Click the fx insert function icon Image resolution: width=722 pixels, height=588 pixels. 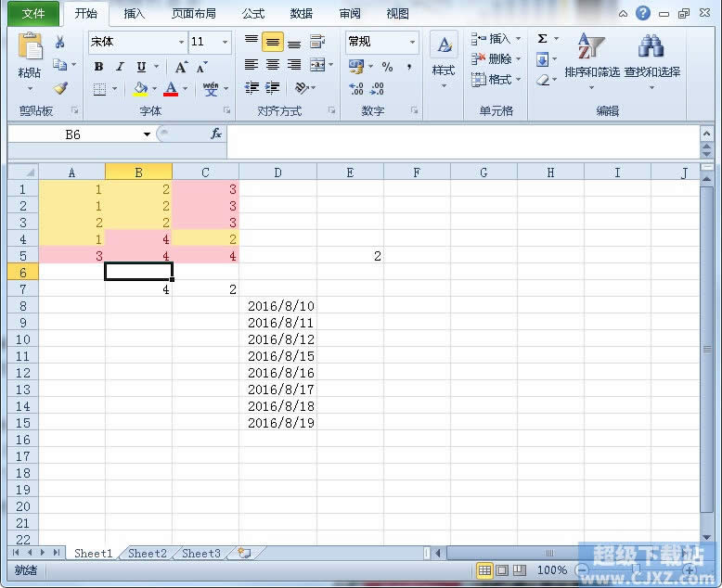click(216, 134)
